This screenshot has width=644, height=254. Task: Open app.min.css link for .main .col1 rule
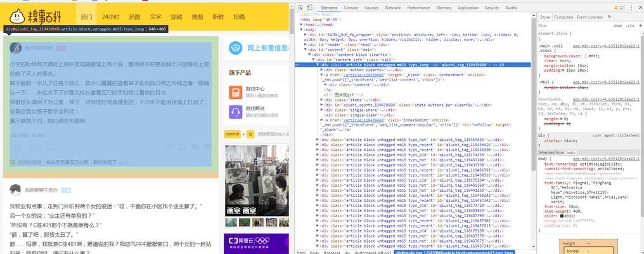pyautogui.click(x=606, y=46)
